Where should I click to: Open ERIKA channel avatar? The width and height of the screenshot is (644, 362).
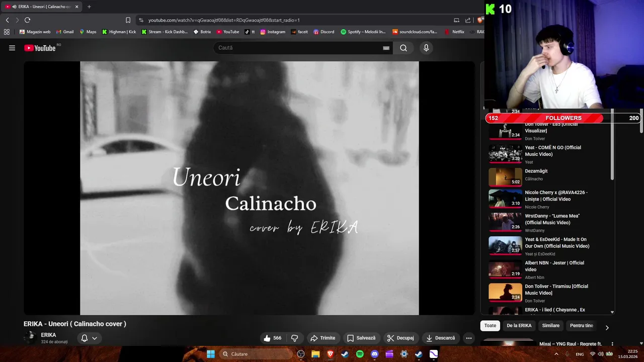click(x=30, y=337)
